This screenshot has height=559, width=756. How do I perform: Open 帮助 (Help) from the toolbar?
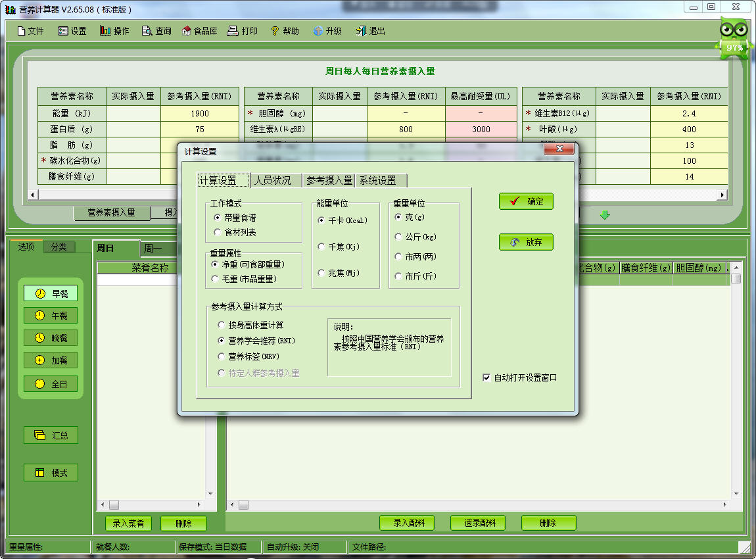click(284, 31)
